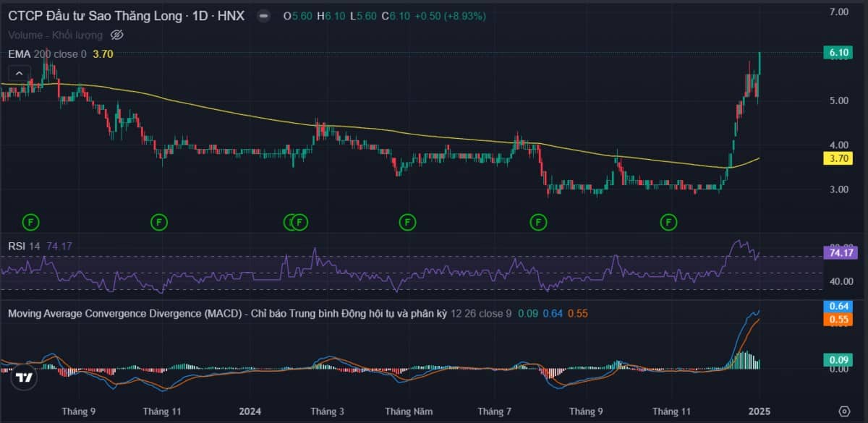Viewport: 868px width, 423px height.
Task: Click the high value H6.10
Action: point(331,16)
